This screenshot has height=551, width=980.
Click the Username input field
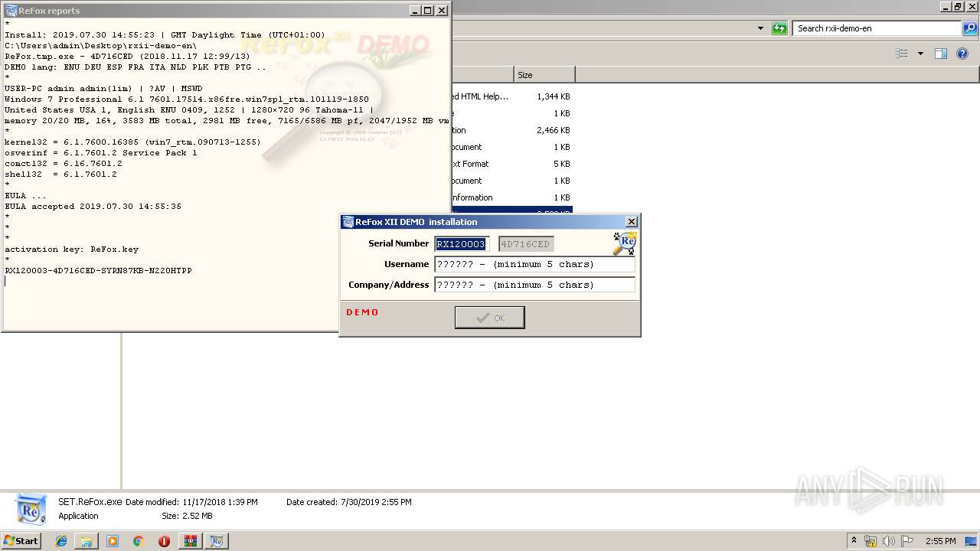pos(534,264)
